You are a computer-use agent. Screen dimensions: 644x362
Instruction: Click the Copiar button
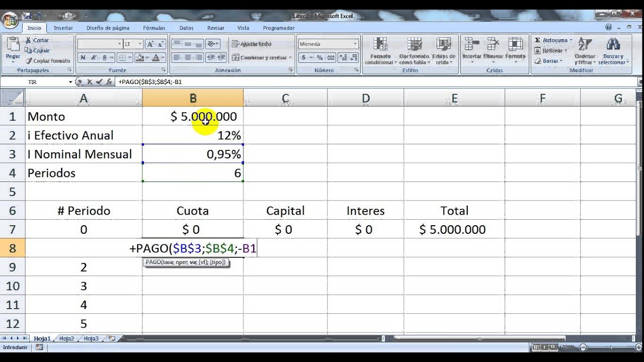coord(38,50)
